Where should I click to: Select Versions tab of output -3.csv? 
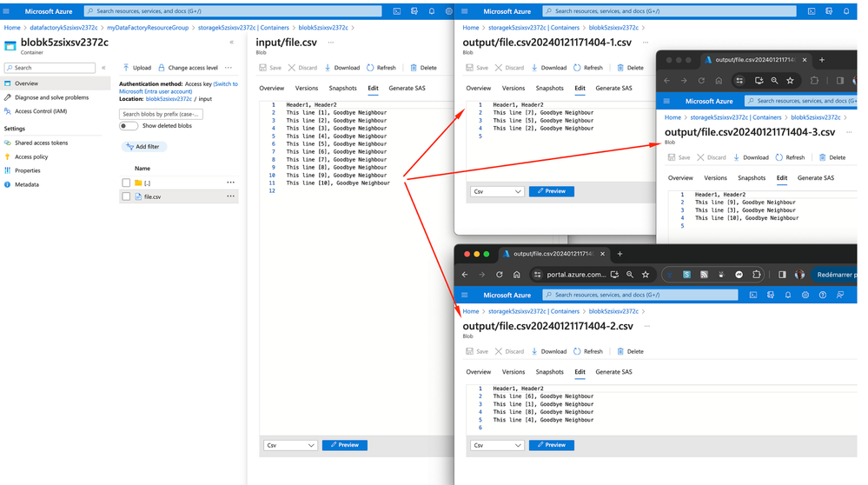click(715, 177)
